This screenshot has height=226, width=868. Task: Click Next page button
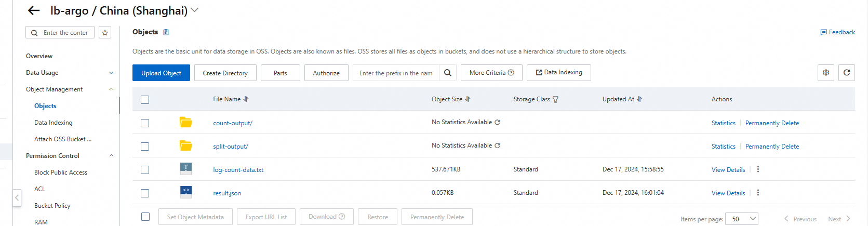(x=839, y=219)
